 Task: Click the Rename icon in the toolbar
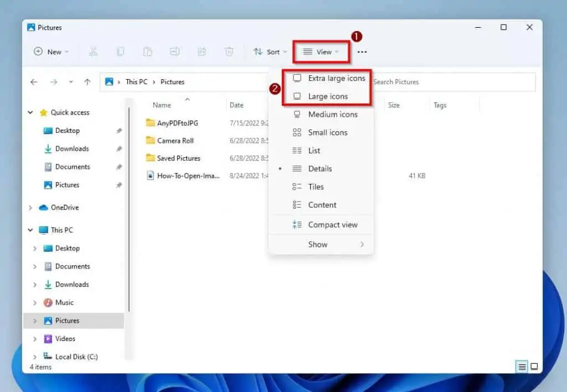click(x=174, y=51)
